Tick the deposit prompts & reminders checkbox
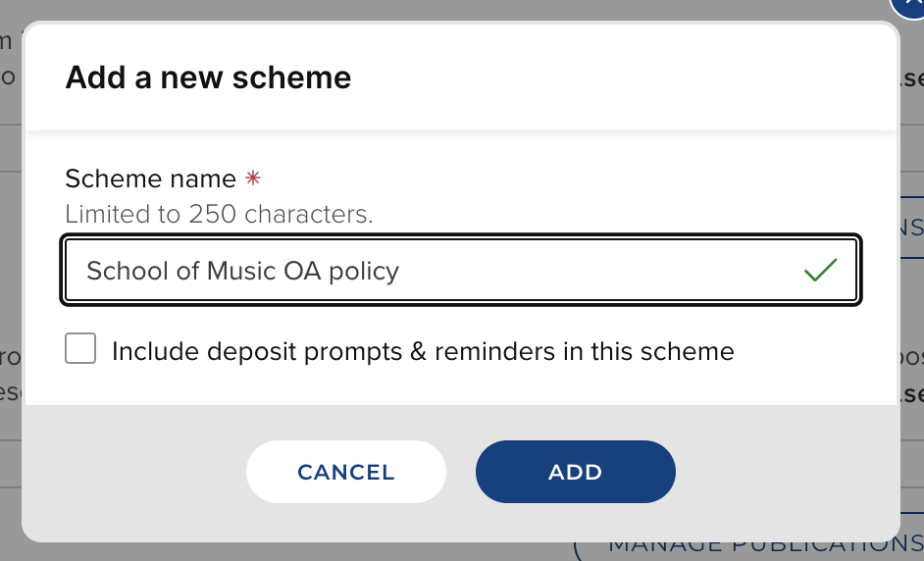The image size is (924, 561). pos(80,349)
